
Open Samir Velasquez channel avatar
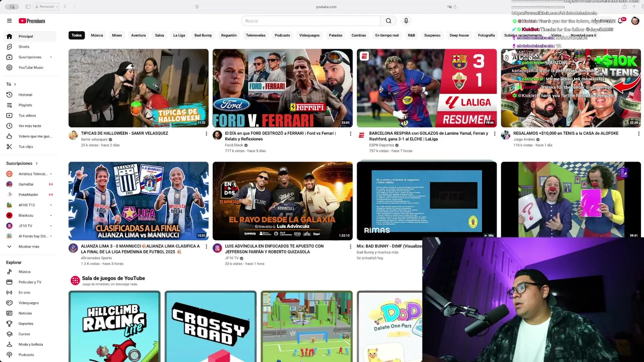click(x=73, y=135)
